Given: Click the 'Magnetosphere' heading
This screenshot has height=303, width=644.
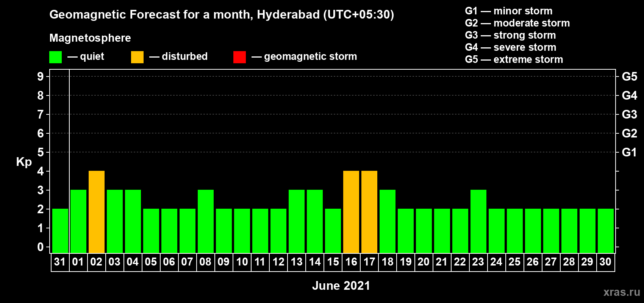Looking at the screenshot, I should [90, 38].
